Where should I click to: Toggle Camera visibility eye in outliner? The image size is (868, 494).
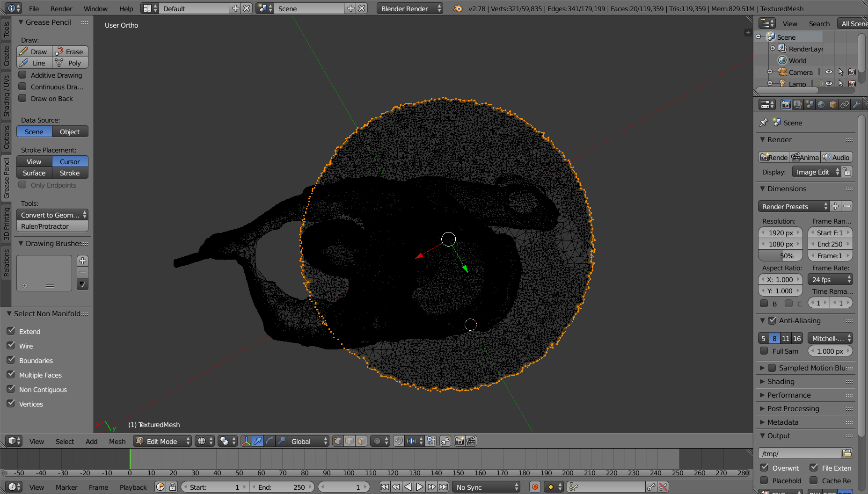point(829,72)
